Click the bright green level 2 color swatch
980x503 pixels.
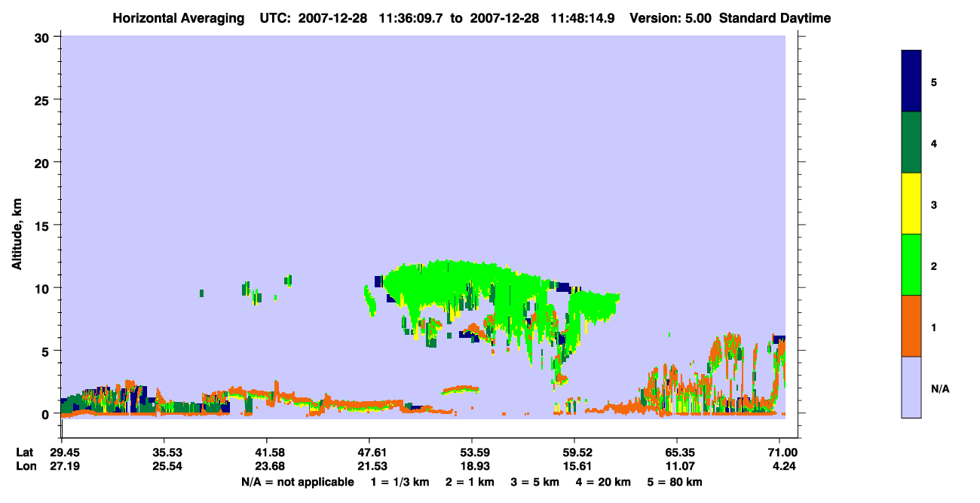click(x=911, y=265)
